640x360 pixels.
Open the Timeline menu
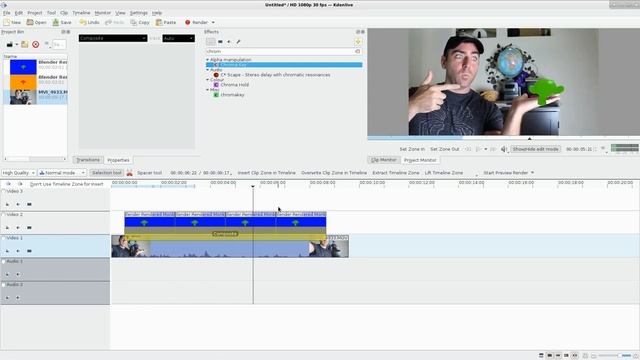pyautogui.click(x=81, y=13)
